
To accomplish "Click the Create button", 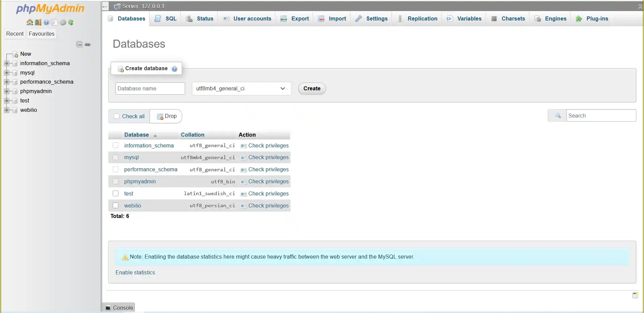I will [x=312, y=89].
